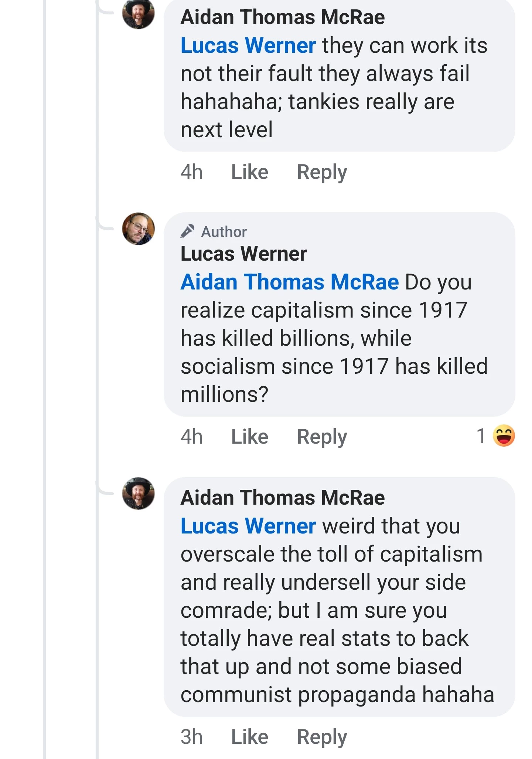Reply to the 'tankies' comment by Aidan
The image size is (532, 759).
tap(322, 172)
